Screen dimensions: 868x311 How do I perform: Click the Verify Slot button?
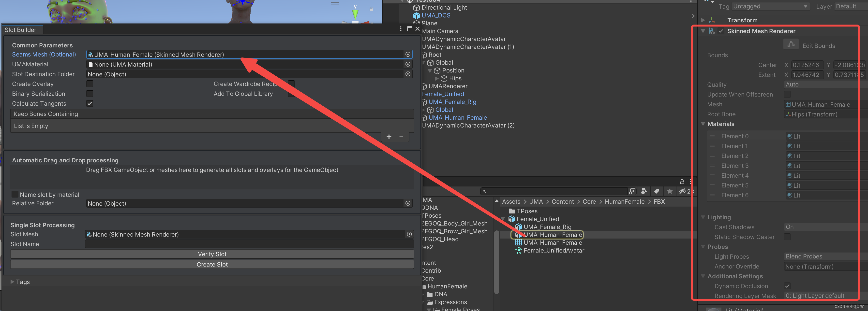coord(212,254)
